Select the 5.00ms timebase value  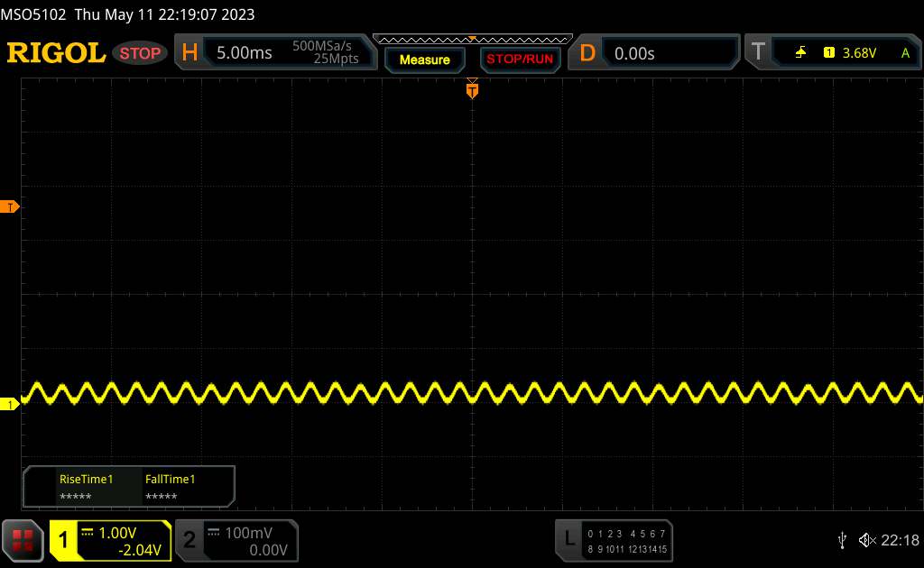[x=244, y=53]
